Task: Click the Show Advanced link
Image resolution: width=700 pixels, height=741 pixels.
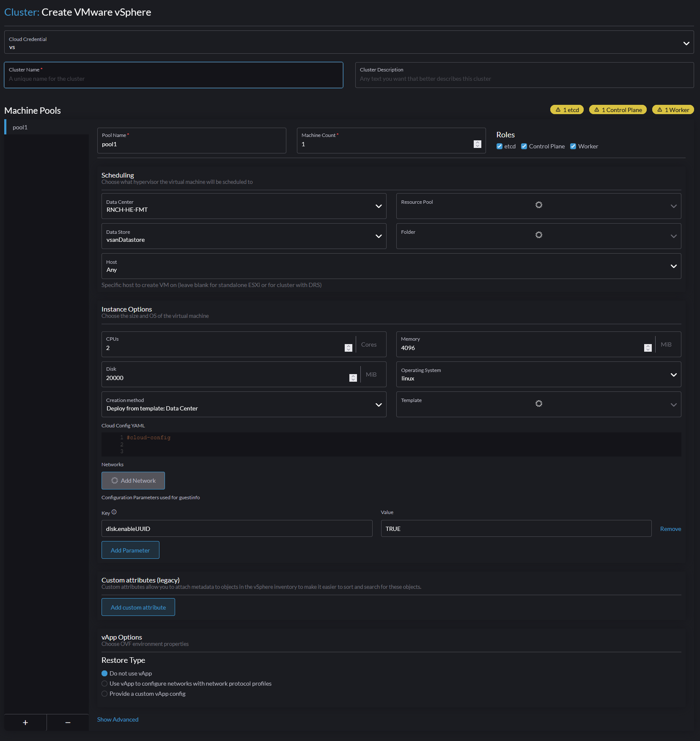Action: coord(118,719)
